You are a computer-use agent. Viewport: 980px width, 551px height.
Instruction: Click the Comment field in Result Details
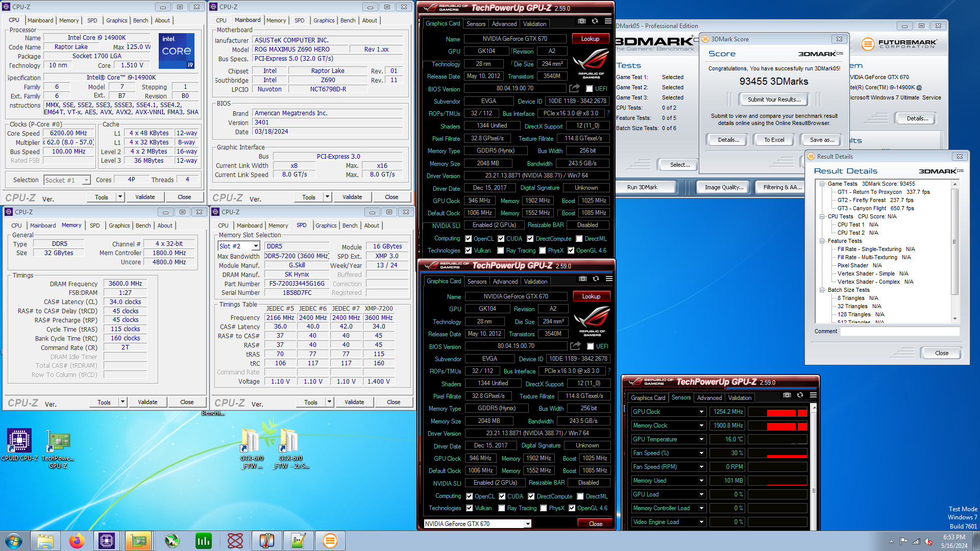click(899, 332)
